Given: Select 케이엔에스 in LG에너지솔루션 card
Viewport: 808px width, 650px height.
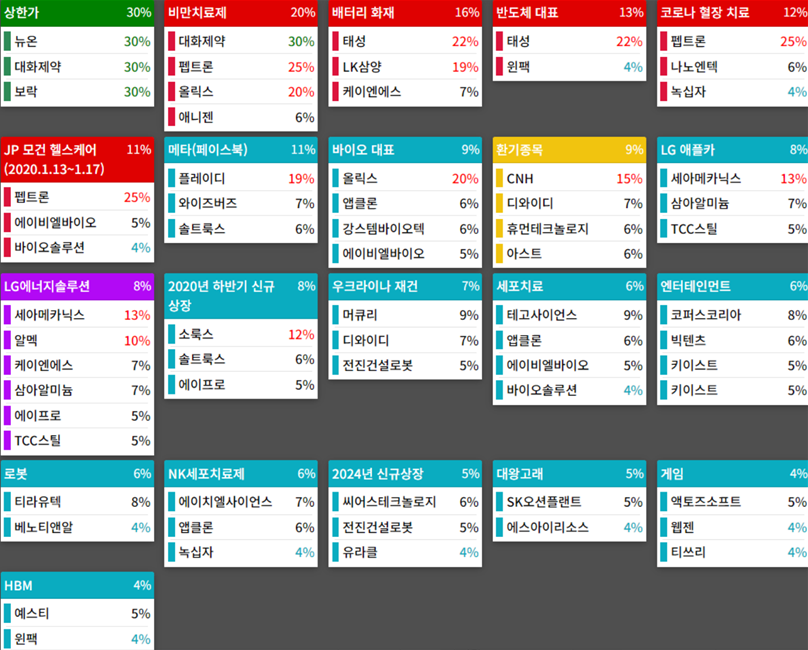Looking at the screenshot, I should (x=77, y=365).
